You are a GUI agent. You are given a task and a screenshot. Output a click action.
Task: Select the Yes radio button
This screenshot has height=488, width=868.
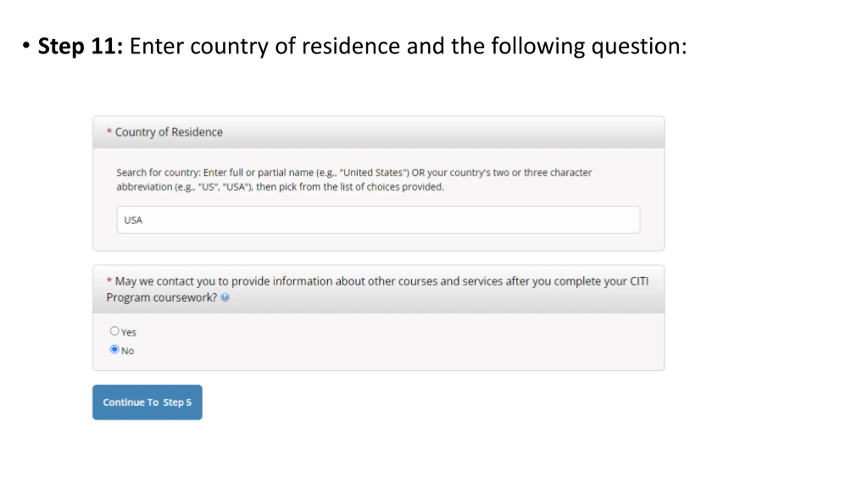(x=115, y=331)
